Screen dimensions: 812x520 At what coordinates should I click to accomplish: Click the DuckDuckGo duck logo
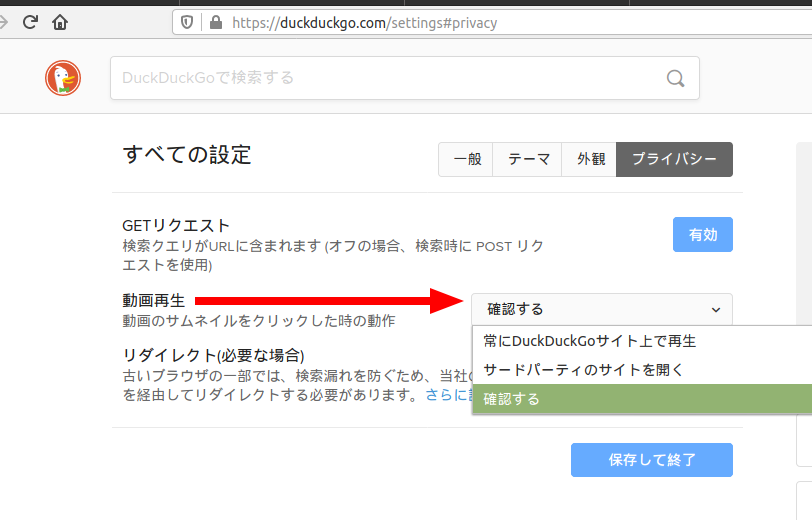(x=63, y=78)
